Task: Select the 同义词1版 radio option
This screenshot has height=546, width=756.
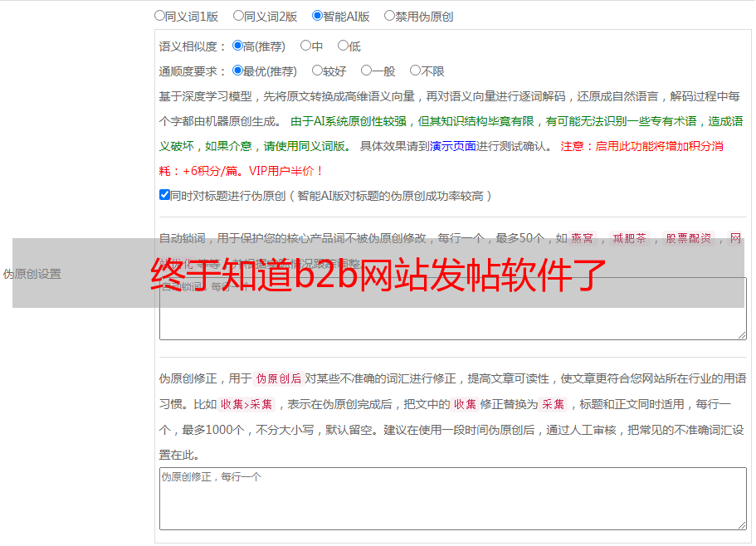Action: [159, 16]
